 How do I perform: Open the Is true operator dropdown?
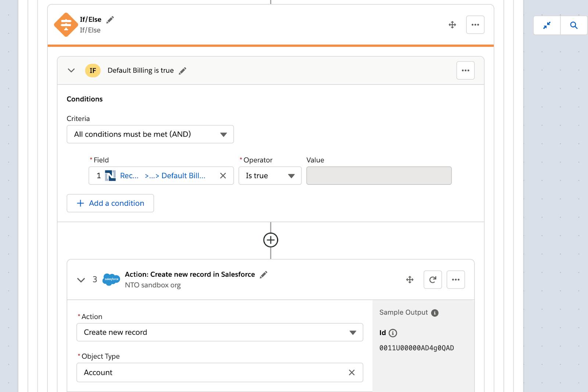click(270, 176)
